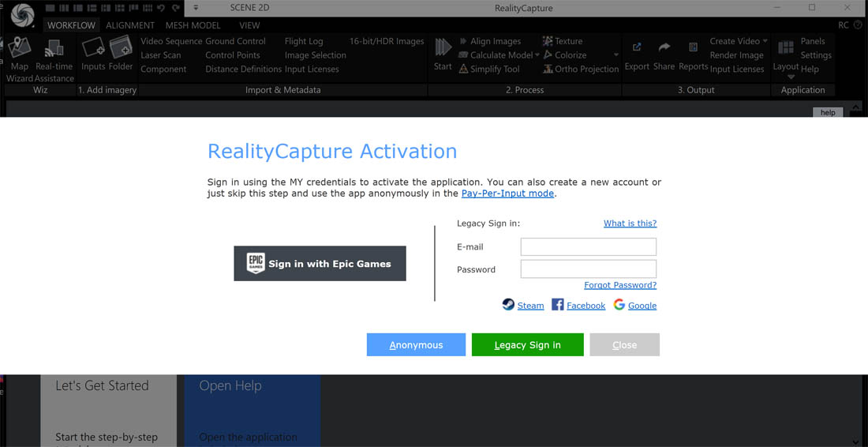This screenshot has height=447, width=868.
Task: Focus the Password input field
Action: coord(589,269)
